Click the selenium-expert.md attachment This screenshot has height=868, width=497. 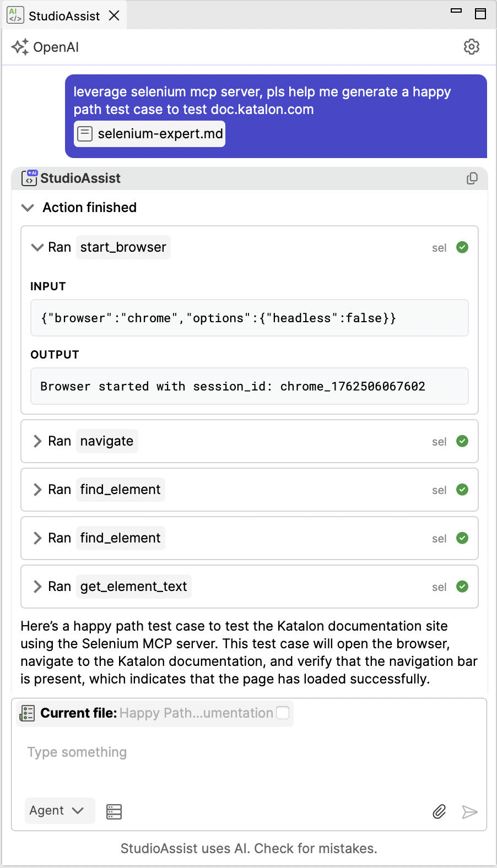[x=149, y=133]
